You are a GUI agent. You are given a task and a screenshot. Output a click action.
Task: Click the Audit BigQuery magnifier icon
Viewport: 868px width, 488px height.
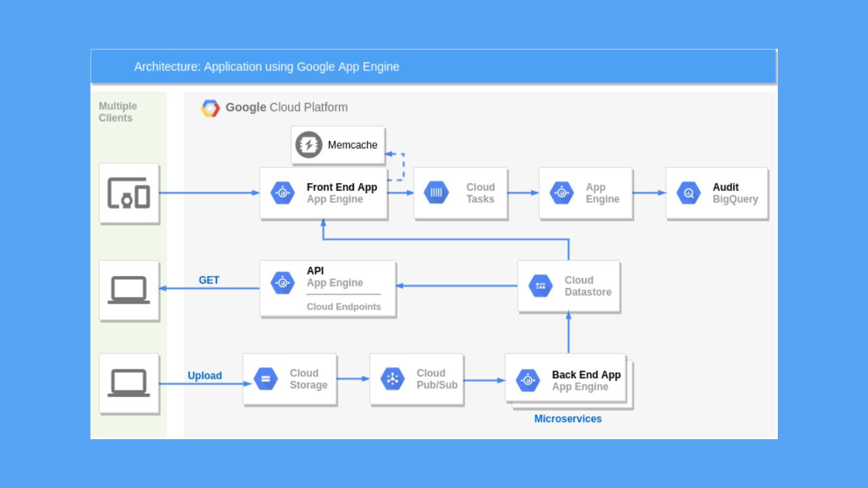(x=688, y=192)
